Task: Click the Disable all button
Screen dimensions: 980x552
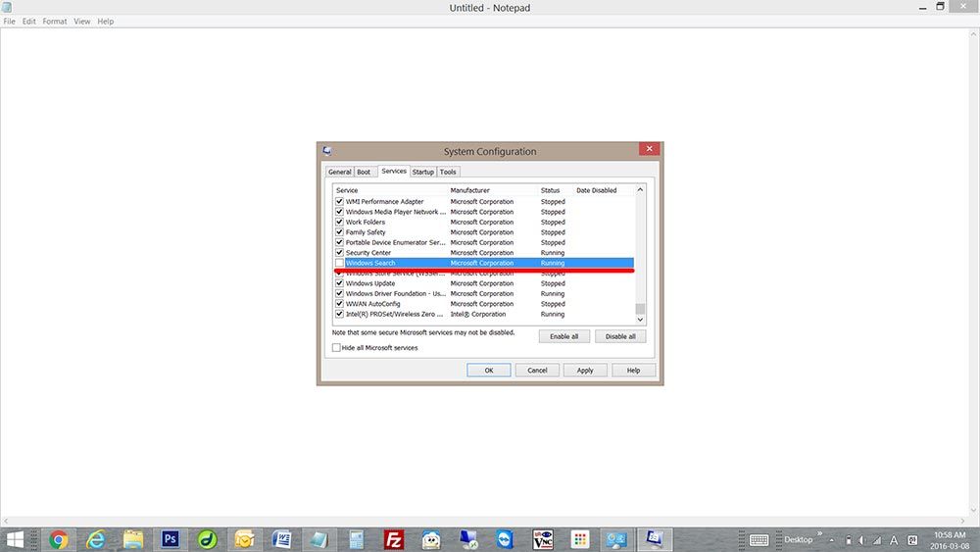Action: pos(620,336)
